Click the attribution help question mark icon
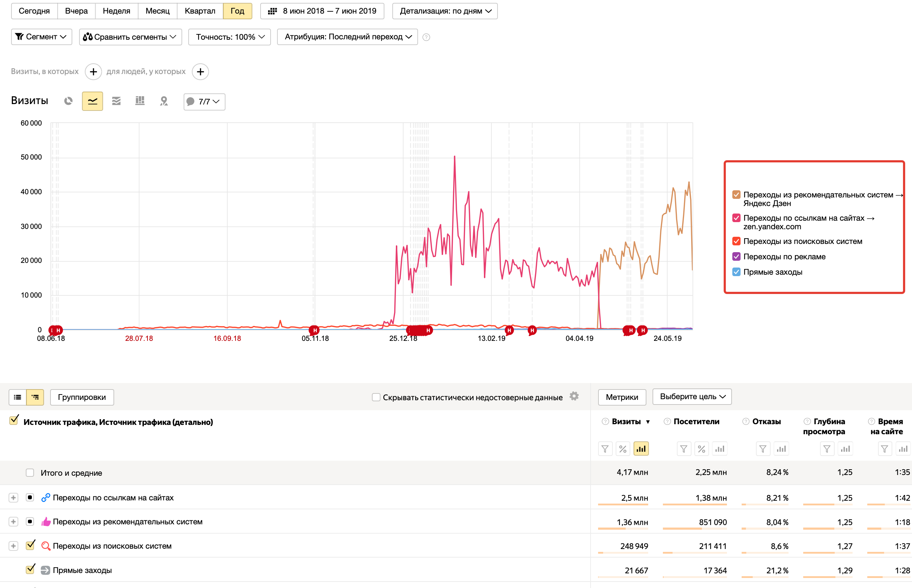Screen dimensions: 912x588 click(x=426, y=37)
